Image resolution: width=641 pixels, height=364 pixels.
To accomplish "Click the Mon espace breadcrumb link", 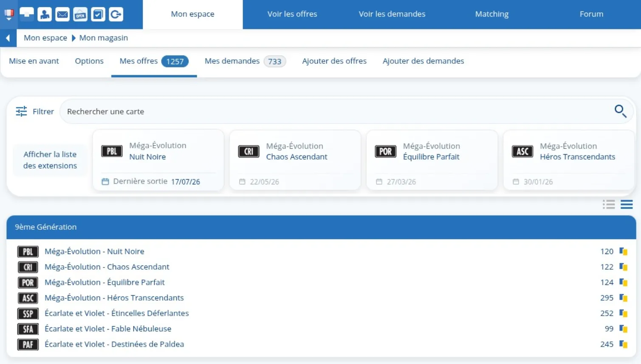I will tap(45, 38).
